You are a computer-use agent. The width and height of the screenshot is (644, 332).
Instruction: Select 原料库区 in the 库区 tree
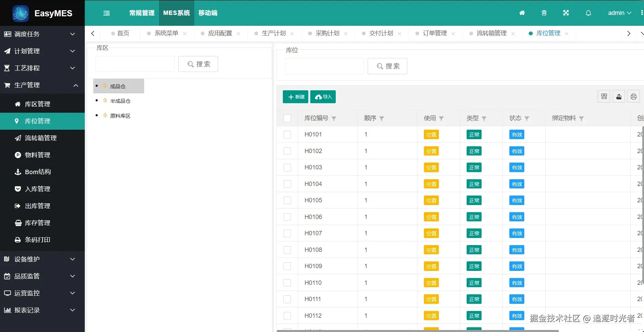click(x=120, y=116)
